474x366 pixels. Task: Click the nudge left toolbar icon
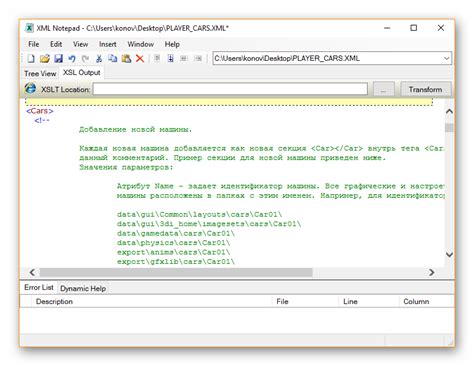click(x=184, y=58)
